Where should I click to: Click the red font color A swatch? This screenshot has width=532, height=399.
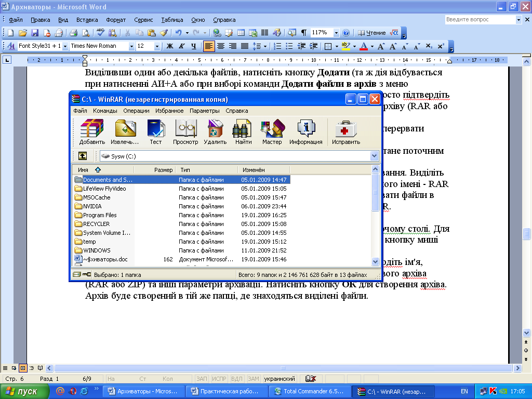(x=364, y=46)
